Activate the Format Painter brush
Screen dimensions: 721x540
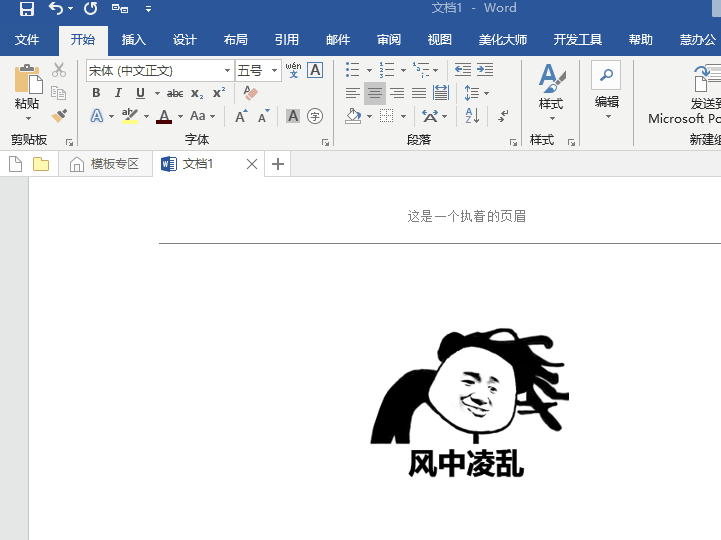[x=59, y=115]
